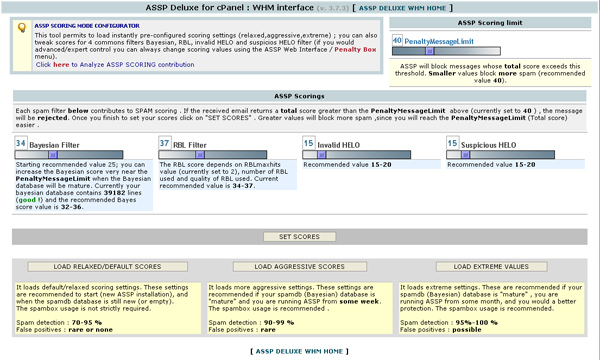This screenshot has height=360, width=600.
Task: Click the lightbulb tip icon
Action: [x=22, y=28]
